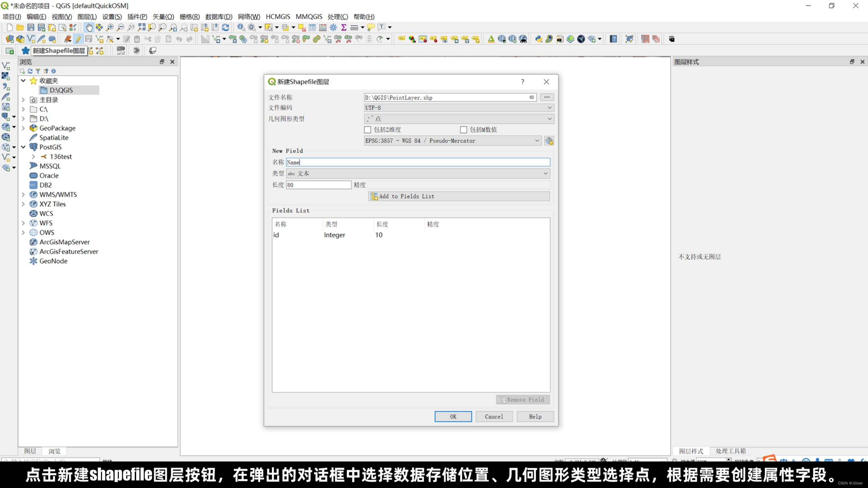Click the Zoom In magnifier icon
The width and height of the screenshot is (868, 488).
point(110,27)
